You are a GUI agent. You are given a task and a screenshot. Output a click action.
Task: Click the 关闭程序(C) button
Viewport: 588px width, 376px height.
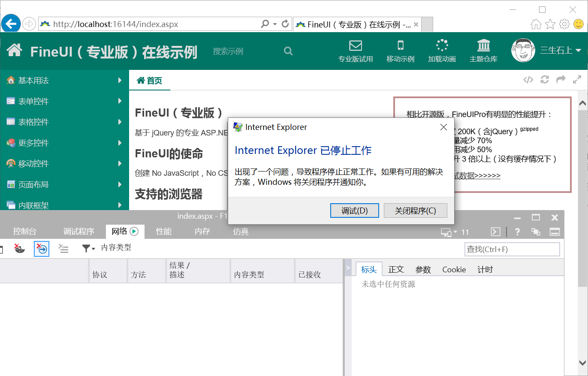[416, 211]
